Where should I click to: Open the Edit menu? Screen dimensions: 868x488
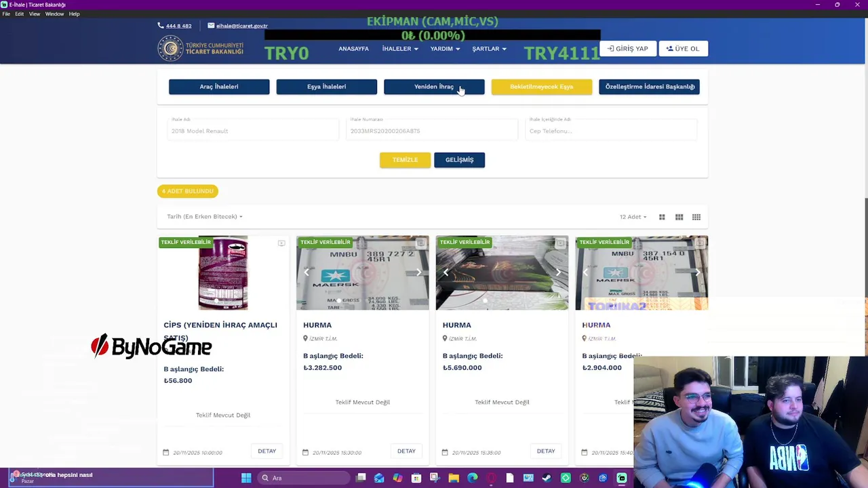coord(19,14)
